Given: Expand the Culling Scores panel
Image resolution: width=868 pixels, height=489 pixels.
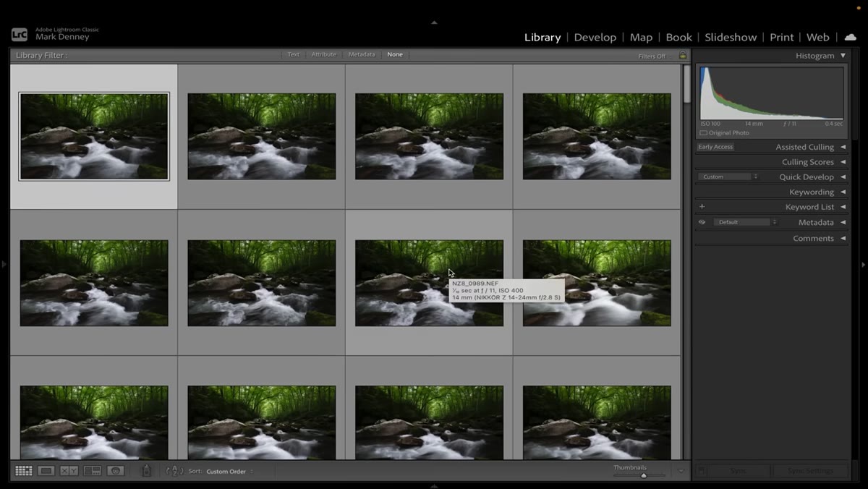Looking at the screenshot, I should pos(843,162).
